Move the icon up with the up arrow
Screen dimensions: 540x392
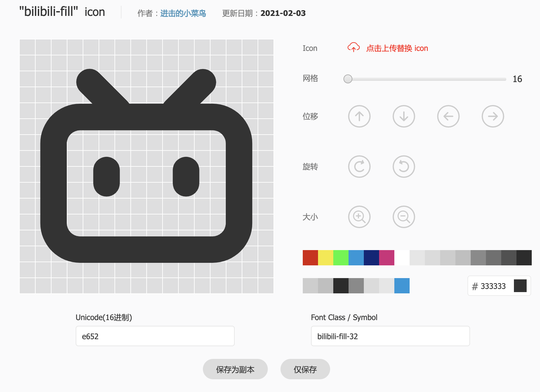pos(359,116)
